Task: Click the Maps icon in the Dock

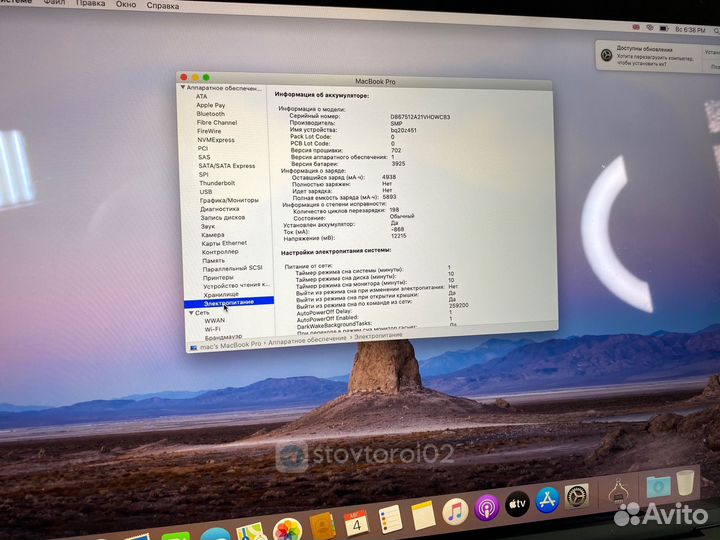Action: coord(251,533)
